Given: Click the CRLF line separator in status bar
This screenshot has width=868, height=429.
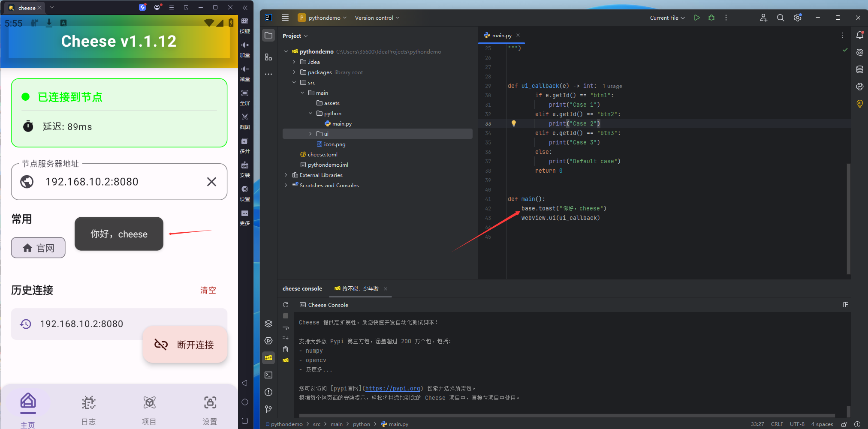Looking at the screenshot, I should (x=777, y=424).
